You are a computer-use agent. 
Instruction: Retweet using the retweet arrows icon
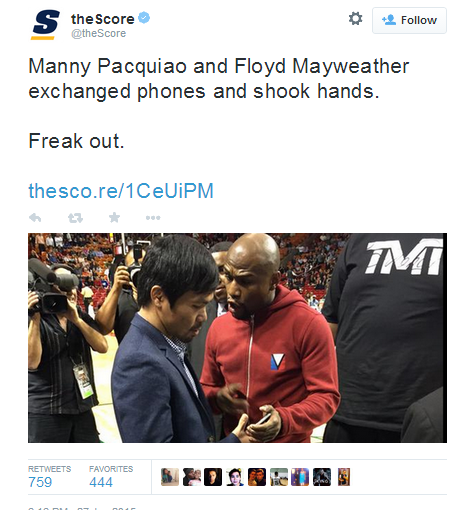[x=75, y=218]
